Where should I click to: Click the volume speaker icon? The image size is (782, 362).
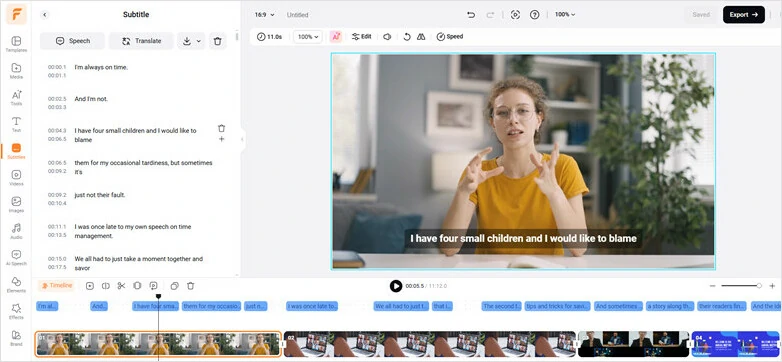pos(387,37)
